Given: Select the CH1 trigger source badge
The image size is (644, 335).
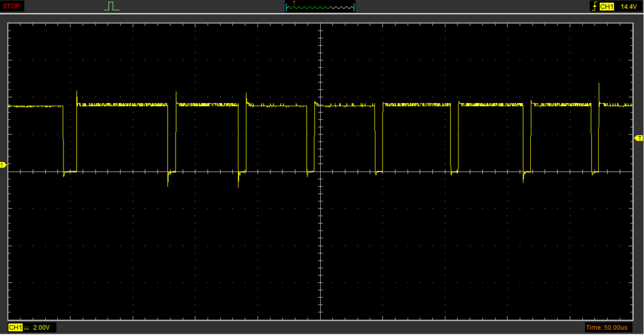Looking at the screenshot, I should (607, 6).
